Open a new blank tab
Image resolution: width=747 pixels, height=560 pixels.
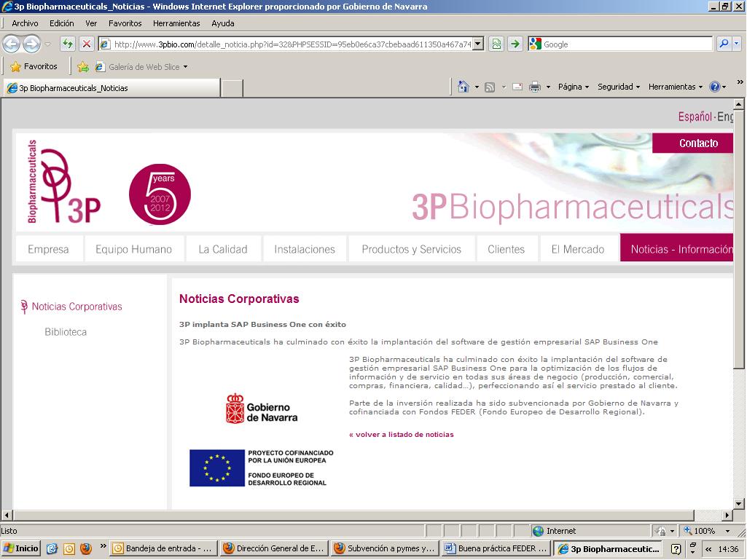tap(232, 89)
